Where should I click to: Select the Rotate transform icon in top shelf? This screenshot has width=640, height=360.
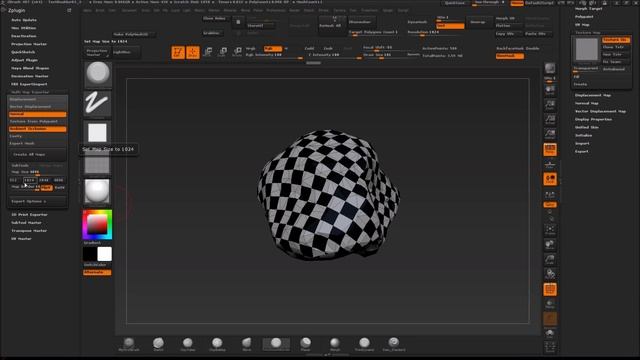(237, 52)
